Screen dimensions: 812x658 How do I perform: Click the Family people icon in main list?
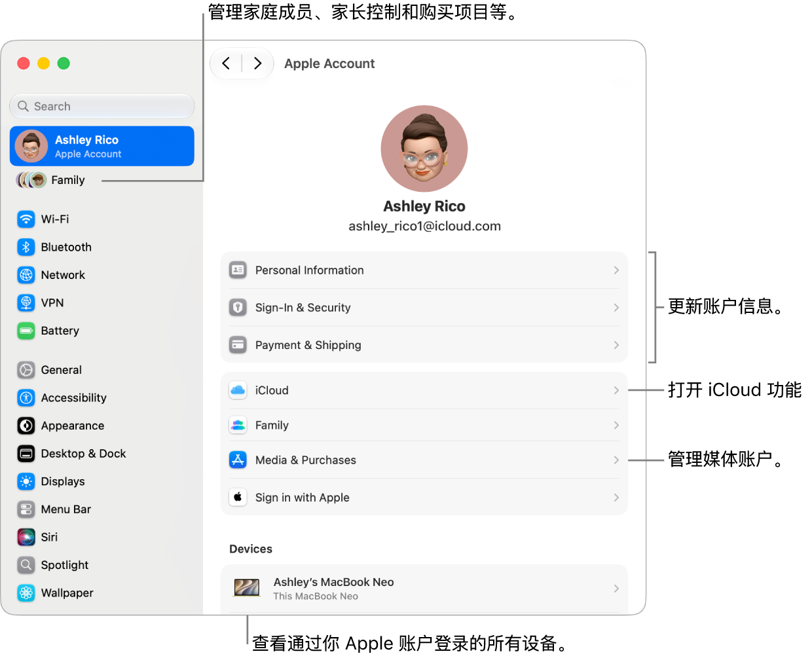click(x=238, y=425)
